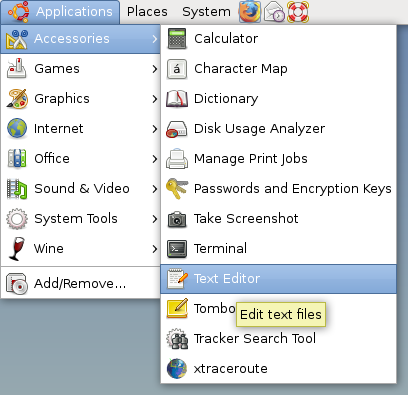Open Dictionary via its label
Viewport: 408px width, 395px height.
pos(226,99)
